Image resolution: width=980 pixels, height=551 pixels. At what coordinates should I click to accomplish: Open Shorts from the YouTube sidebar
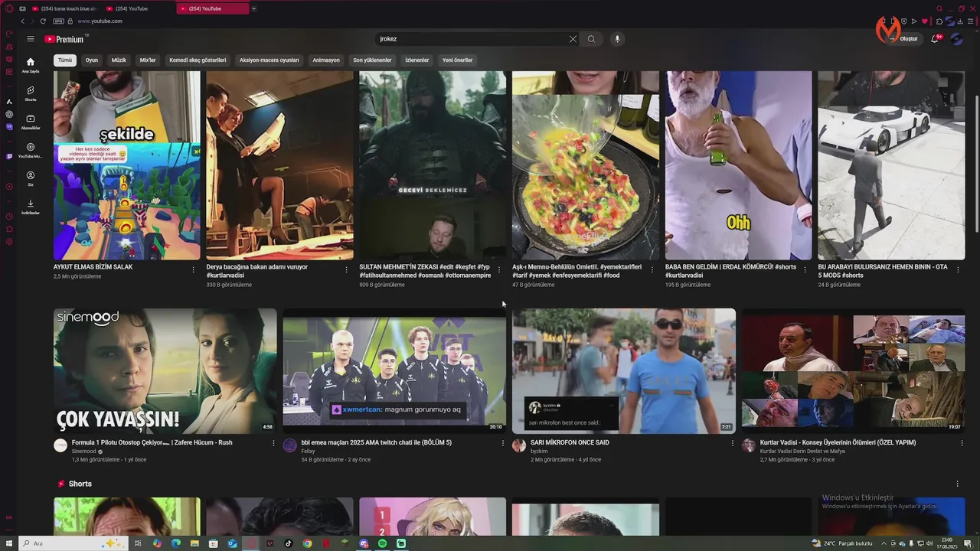click(x=31, y=93)
